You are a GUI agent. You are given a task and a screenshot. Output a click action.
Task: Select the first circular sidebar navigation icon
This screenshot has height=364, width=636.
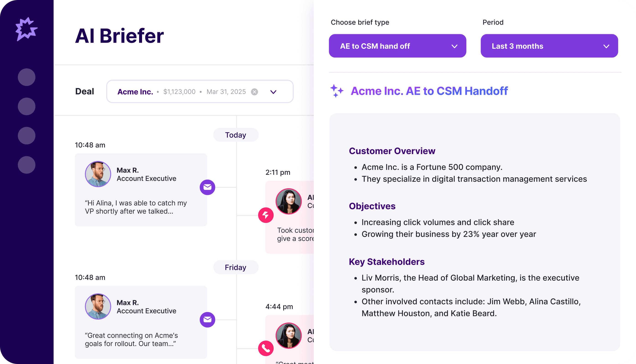point(26,77)
